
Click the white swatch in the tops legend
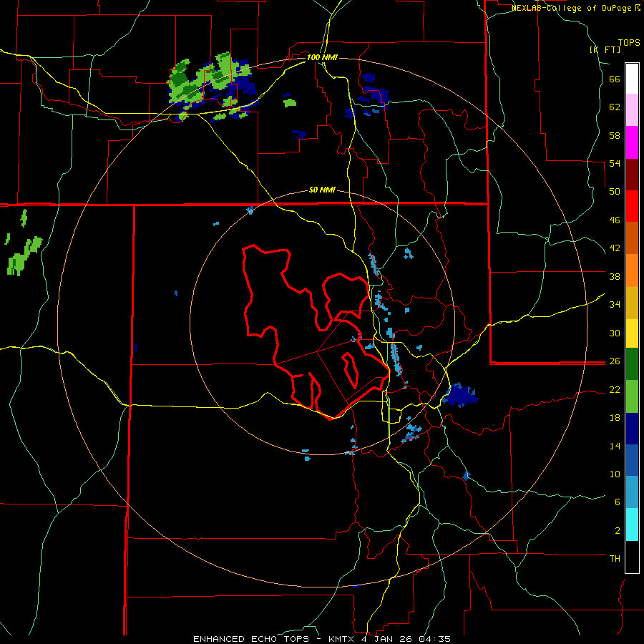click(632, 79)
